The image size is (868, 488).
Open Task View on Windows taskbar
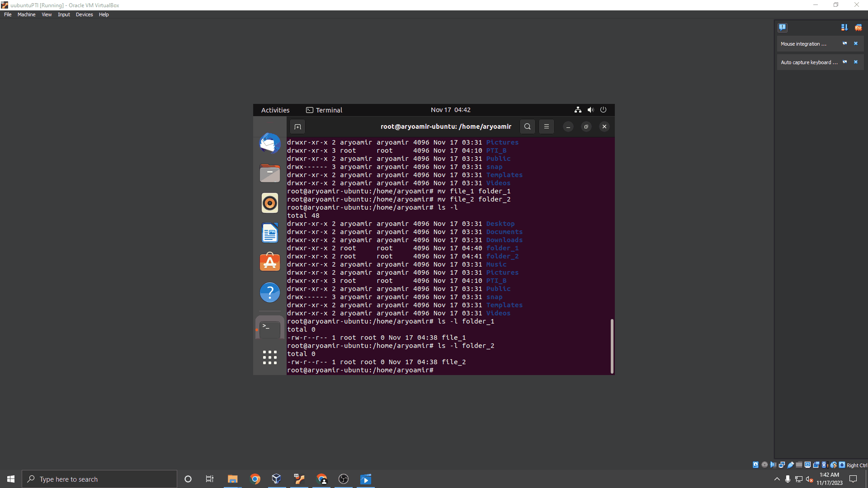pos(210,479)
